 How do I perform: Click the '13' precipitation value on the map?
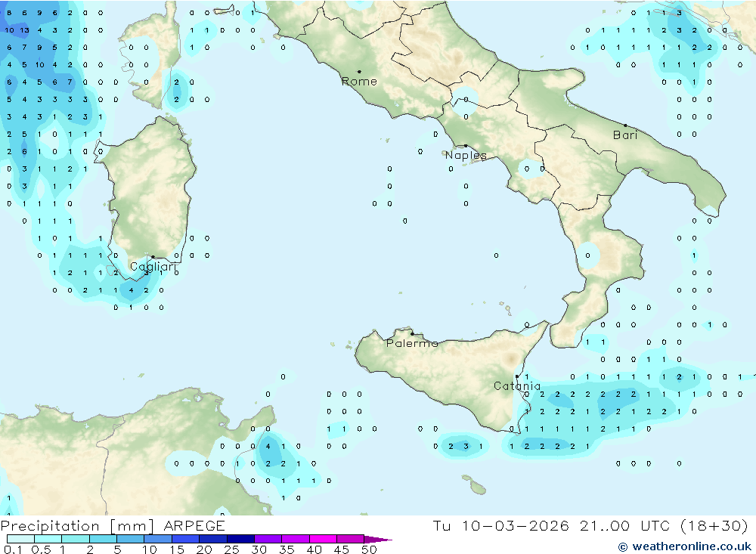(x=24, y=30)
